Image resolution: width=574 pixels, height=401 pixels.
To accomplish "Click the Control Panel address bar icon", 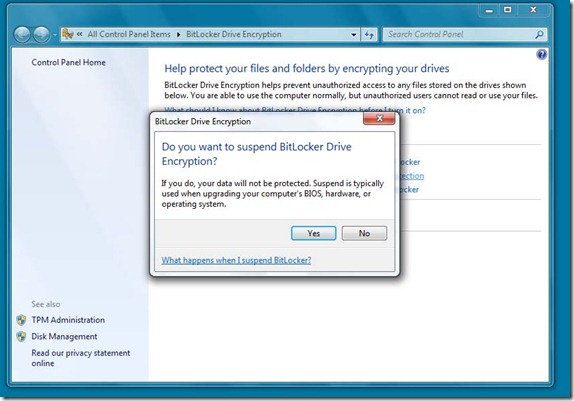I will (68, 34).
